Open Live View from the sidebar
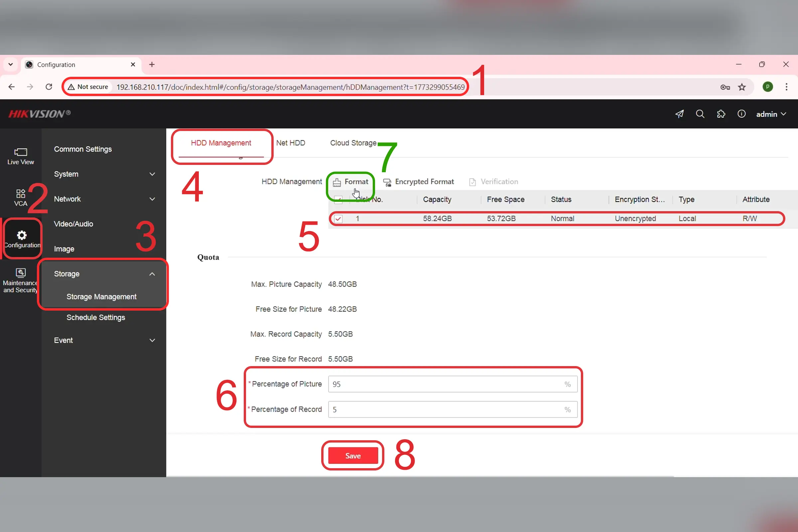Image resolution: width=798 pixels, height=532 pixels. (20, 156)
